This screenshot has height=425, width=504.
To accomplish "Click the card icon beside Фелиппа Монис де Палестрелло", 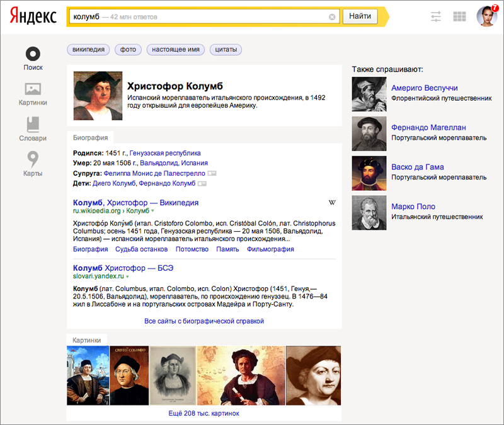I will click(x=212, y=174).
